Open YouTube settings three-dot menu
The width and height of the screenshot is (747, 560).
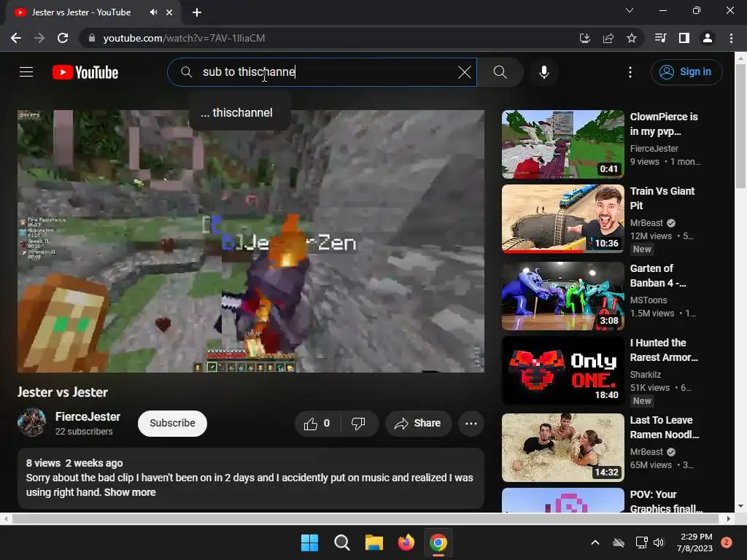coord(630,72)
